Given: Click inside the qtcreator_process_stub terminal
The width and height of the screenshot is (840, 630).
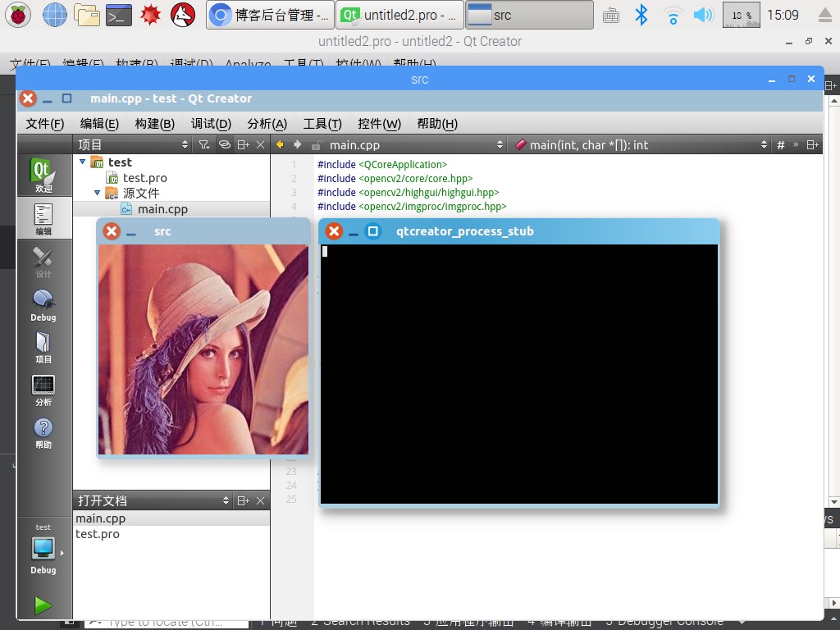Looking at the screenshot, I should 518,374.
